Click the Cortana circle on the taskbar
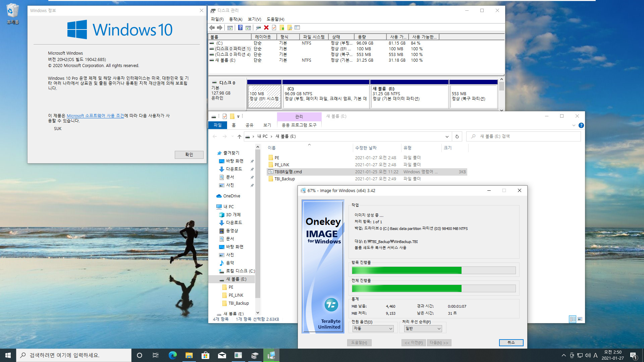 (140, 355)
